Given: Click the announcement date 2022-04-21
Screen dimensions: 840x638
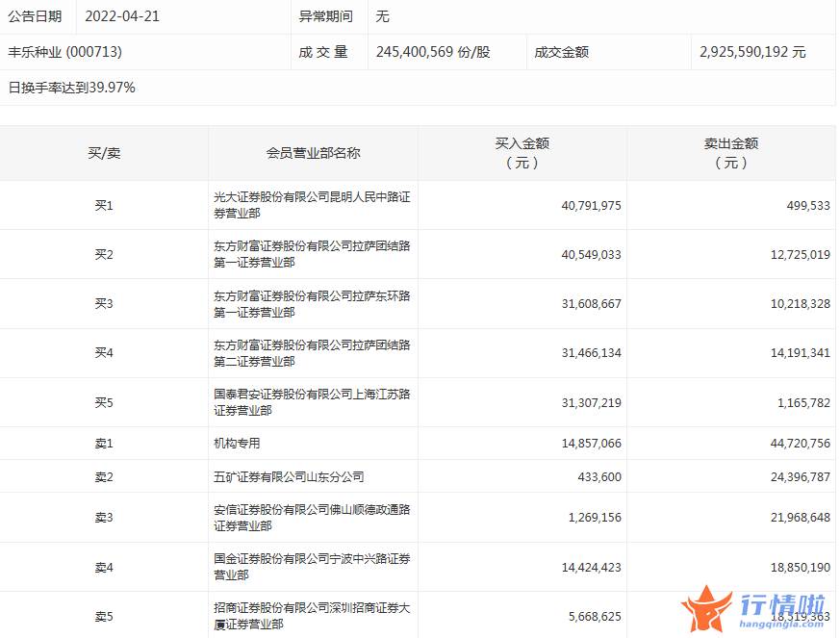Looking at the screenshot, I should (122, 16).
